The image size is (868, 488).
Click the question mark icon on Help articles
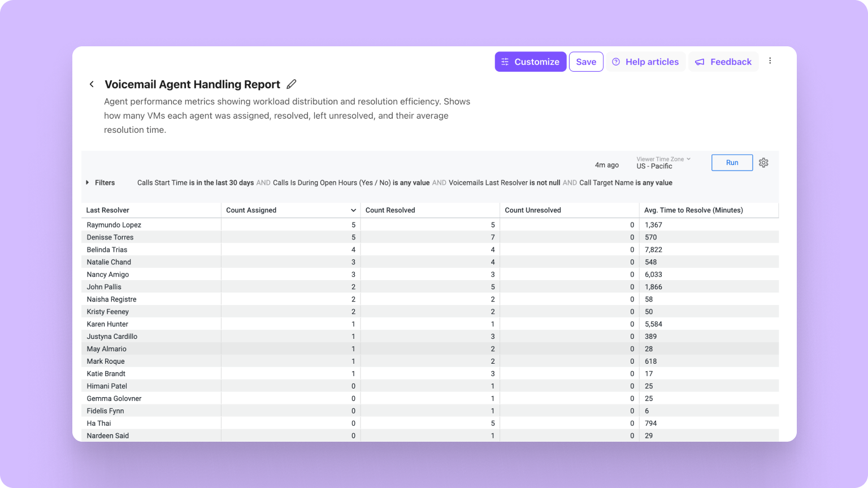pos(617,62)
